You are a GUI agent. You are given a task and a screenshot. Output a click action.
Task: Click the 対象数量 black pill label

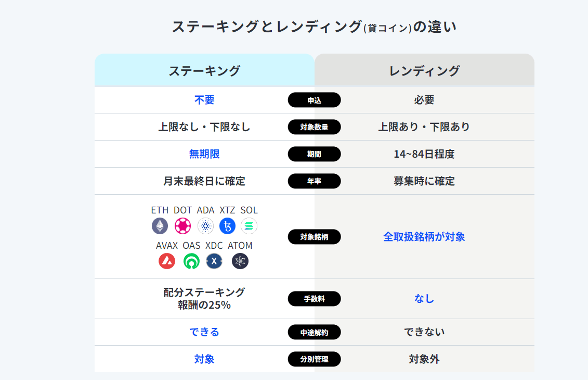(x=314, y=127)
